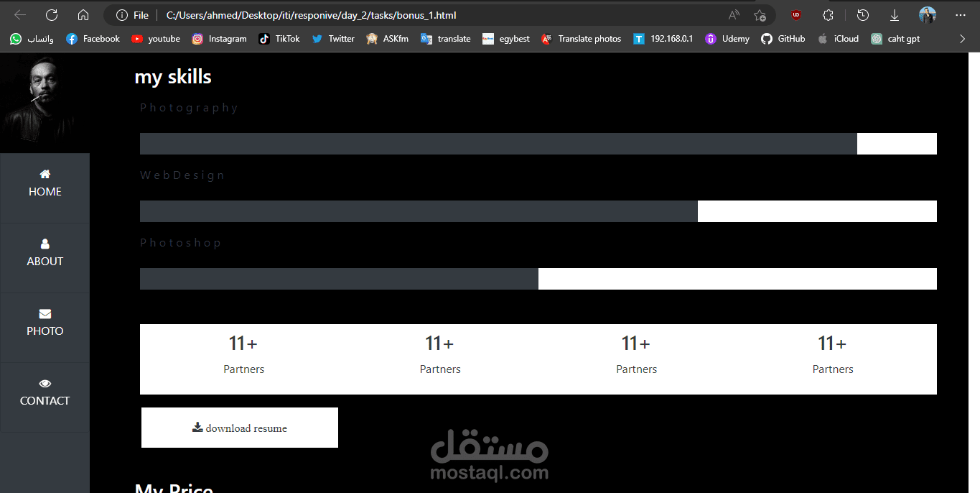The image size is (980, 493).
Task: Open the WhatsApp bookmark
Action: (32, 39)
